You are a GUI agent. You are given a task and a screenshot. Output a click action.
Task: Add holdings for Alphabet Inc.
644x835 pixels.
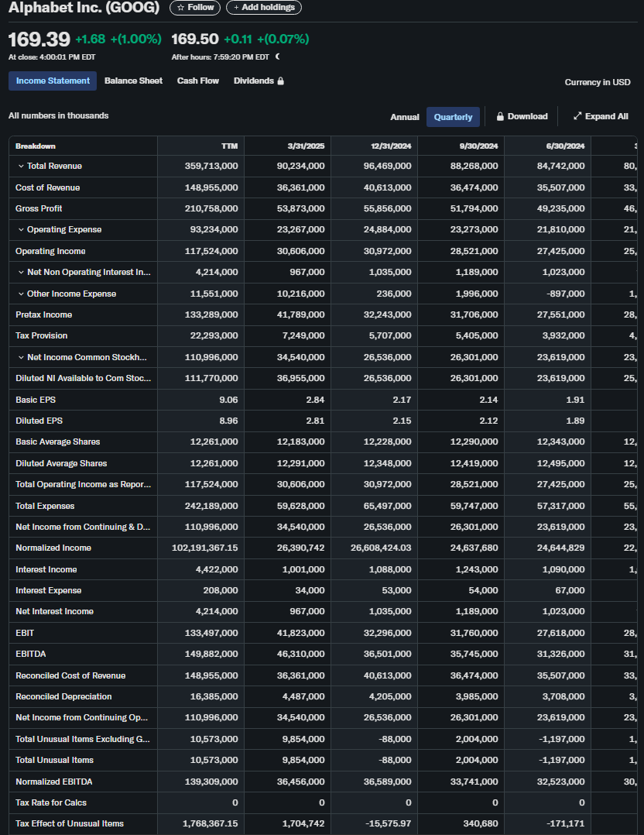(x=264, y=8)
